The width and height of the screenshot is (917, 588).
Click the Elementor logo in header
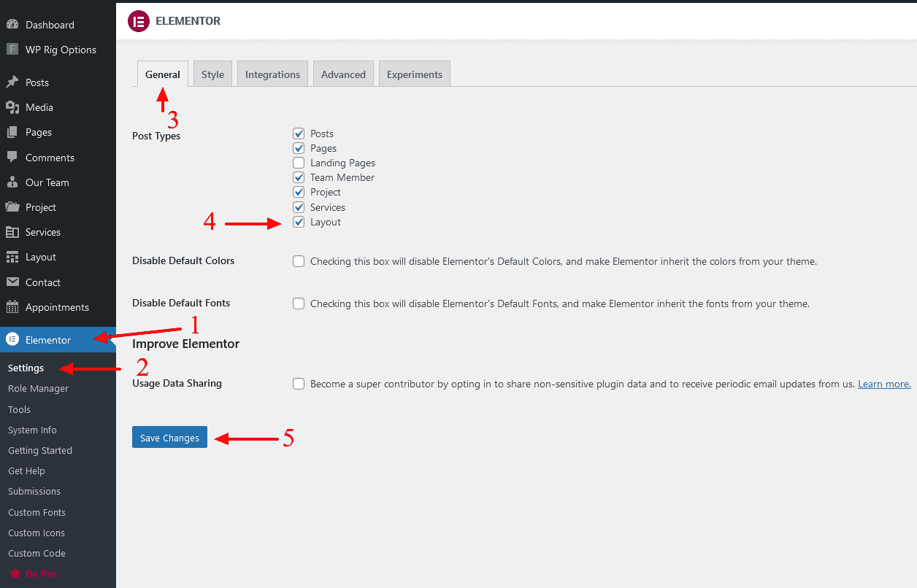pyautogui.click(x=139, y=21)
